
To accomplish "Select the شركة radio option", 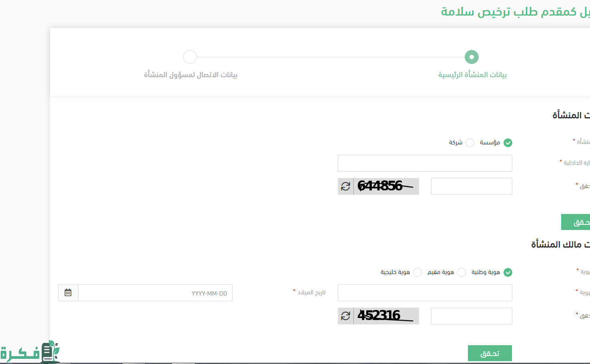I will [x=470, y=143].
